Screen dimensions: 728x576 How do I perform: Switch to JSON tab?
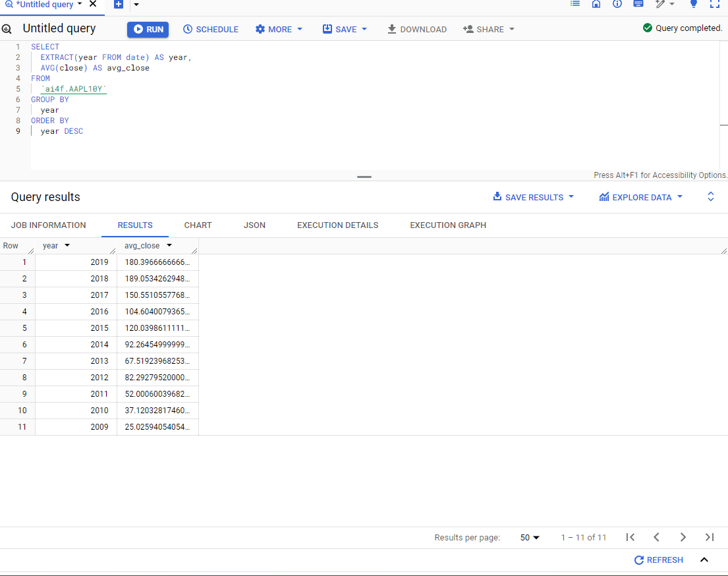click(254, 225)
